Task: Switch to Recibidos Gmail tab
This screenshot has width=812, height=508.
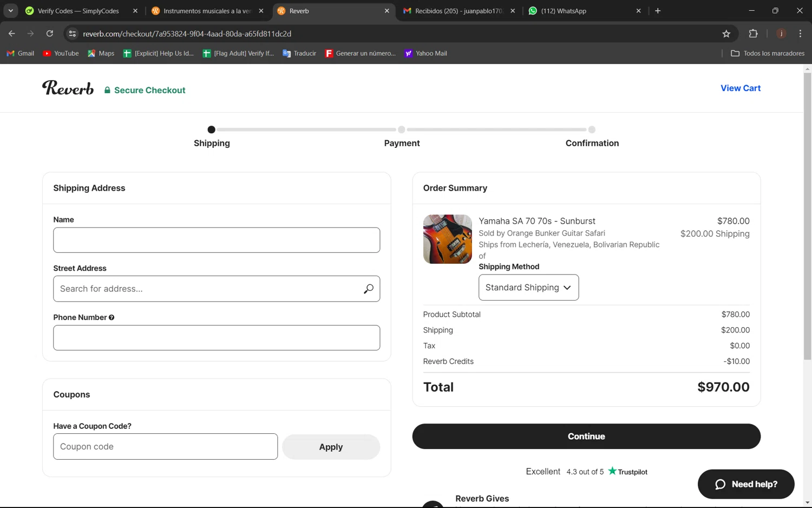Action: pyautogui.click(x=459, y=11)
